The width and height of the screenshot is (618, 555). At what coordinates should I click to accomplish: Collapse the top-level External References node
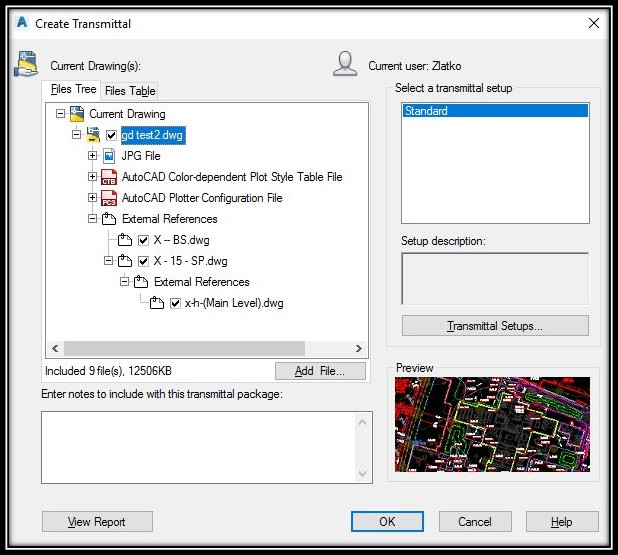tap(92, 218)
